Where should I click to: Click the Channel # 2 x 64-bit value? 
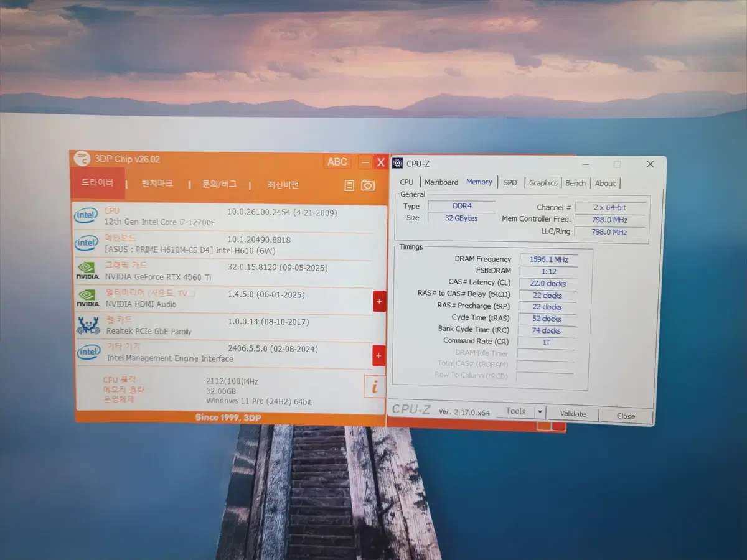pos(610,207)
